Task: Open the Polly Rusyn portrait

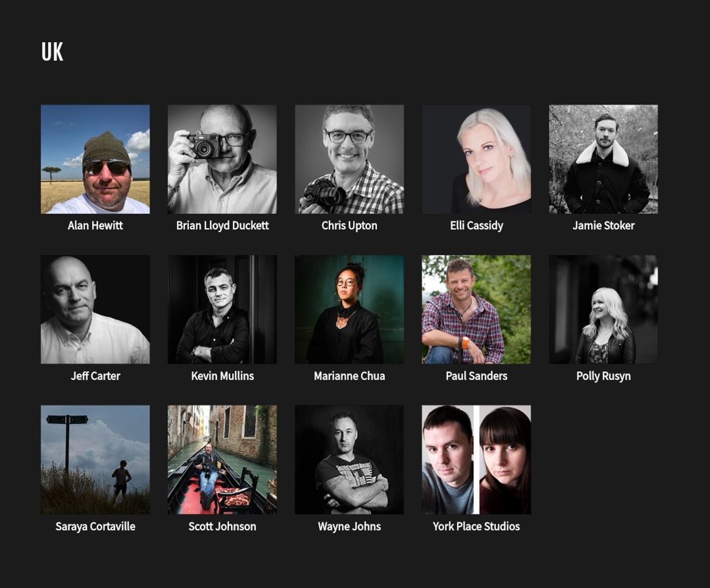Action: (x=603, y=309)
